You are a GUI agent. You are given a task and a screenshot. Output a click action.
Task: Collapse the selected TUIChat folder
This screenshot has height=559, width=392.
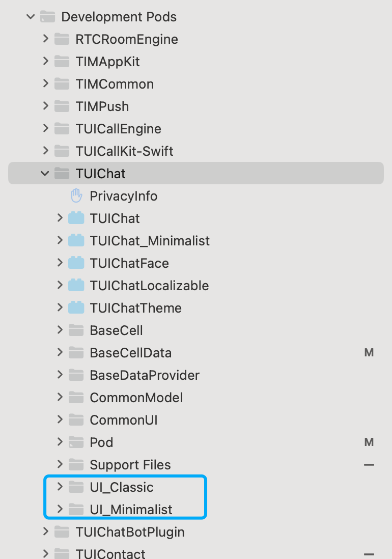pos(45,174)
